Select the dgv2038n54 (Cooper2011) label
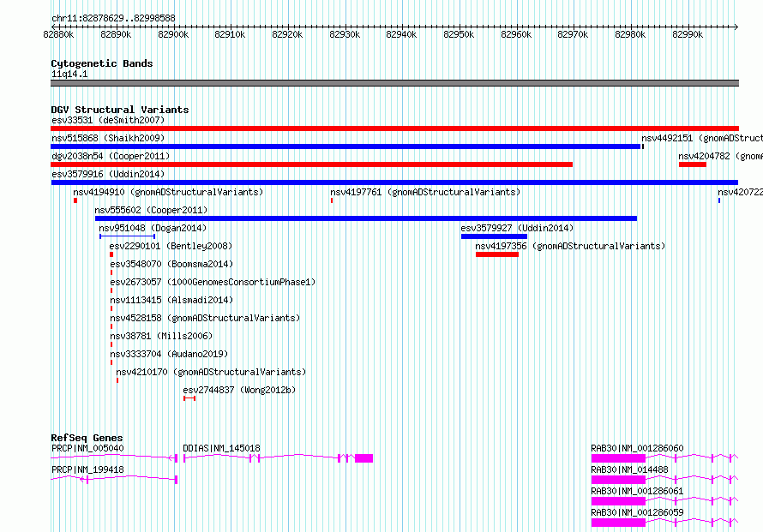The height and width of the screenshot is (532, 763). (111, 156)
